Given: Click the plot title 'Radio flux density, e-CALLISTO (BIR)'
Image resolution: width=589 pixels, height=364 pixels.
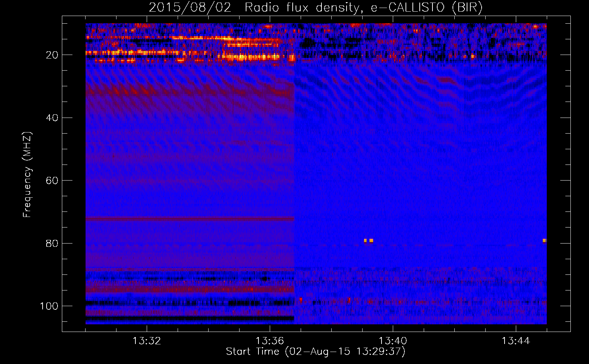Looking at the screenshot, I should tap(363, 8).
